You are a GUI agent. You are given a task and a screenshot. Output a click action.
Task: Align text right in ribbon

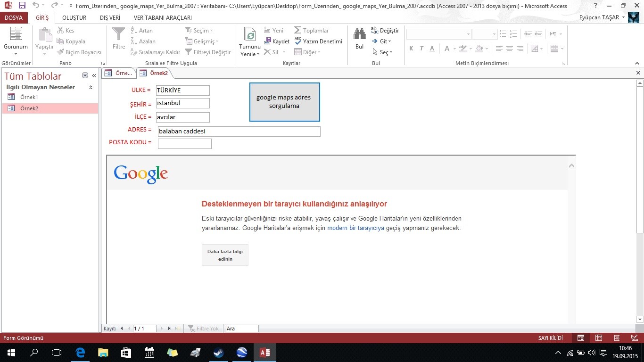coord(520,49)
